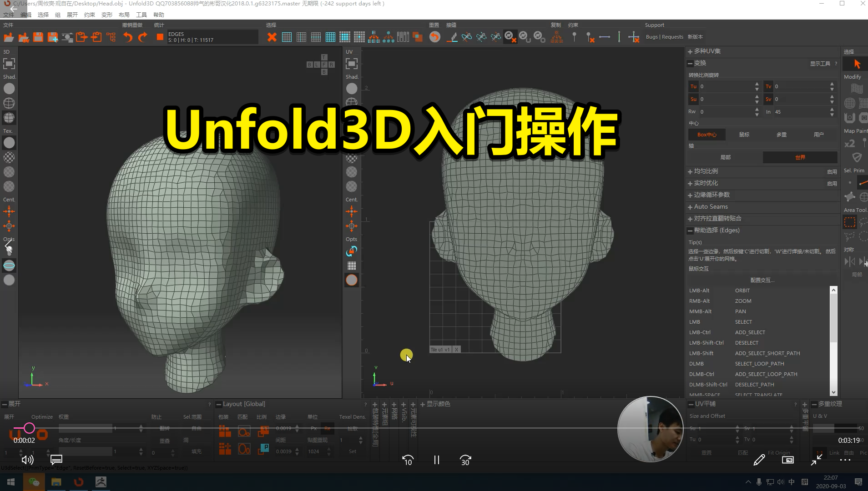This screenshot has height=491, width=868.
Task: Click the orange redo arrow
Action: pyautogui.click(x=143, y=37)
